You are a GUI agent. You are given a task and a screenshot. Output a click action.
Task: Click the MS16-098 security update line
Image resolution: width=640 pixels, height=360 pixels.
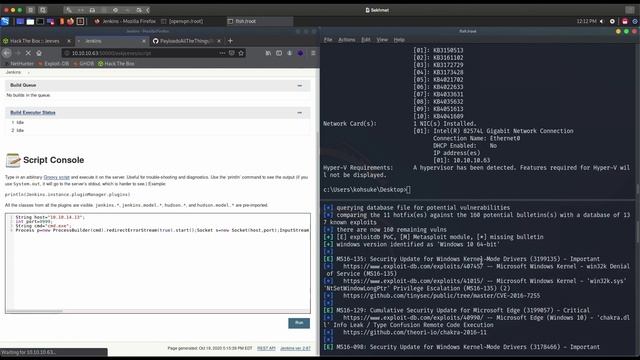pos(468,347)
